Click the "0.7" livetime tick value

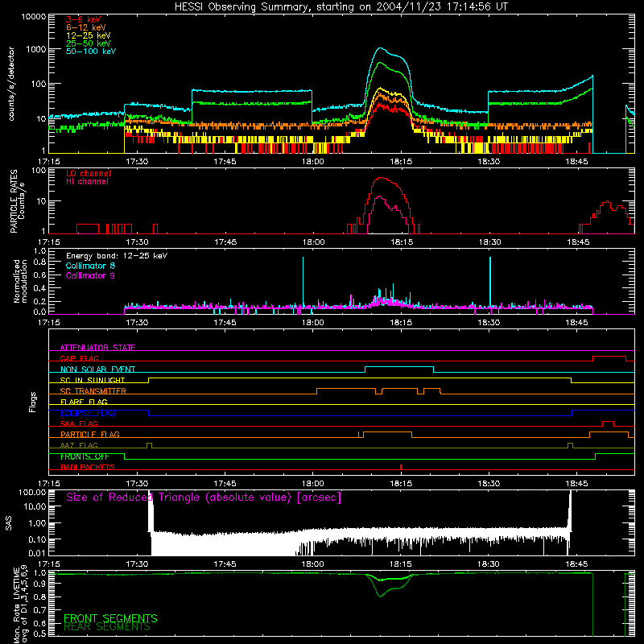[39, 610]
